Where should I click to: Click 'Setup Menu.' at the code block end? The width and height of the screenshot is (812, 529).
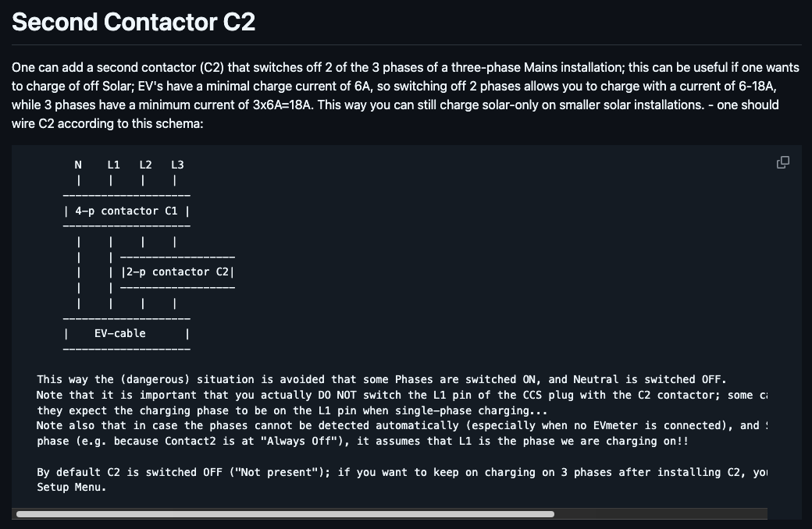[72, 488]
